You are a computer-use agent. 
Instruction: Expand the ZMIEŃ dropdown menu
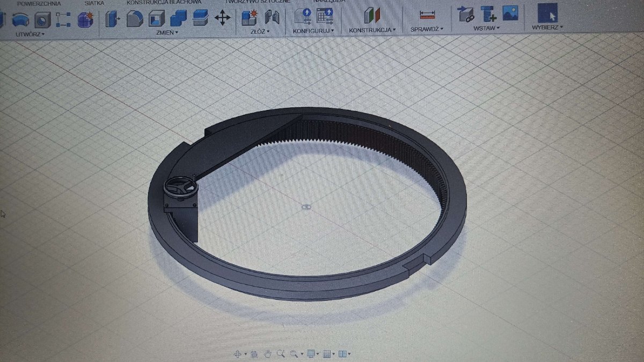point(167,32)
